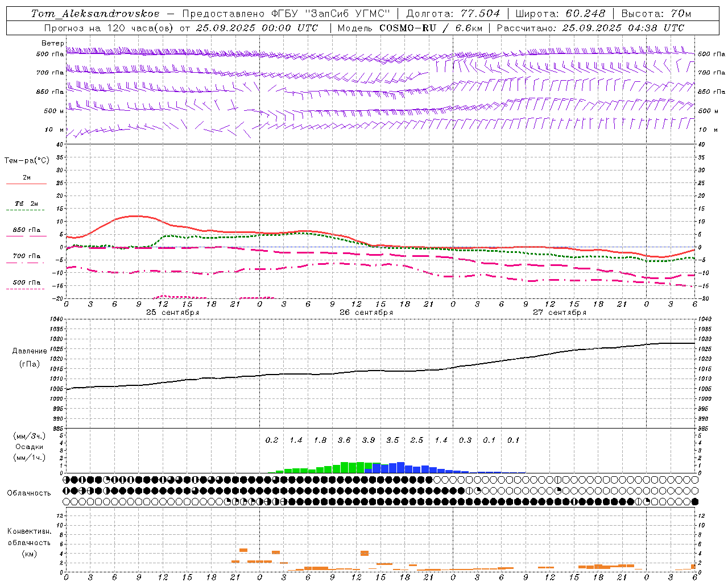Viewport: 728px width, 582px height.
Task: Click the 26 сентября date label
Action: click(x=366, y=313)
